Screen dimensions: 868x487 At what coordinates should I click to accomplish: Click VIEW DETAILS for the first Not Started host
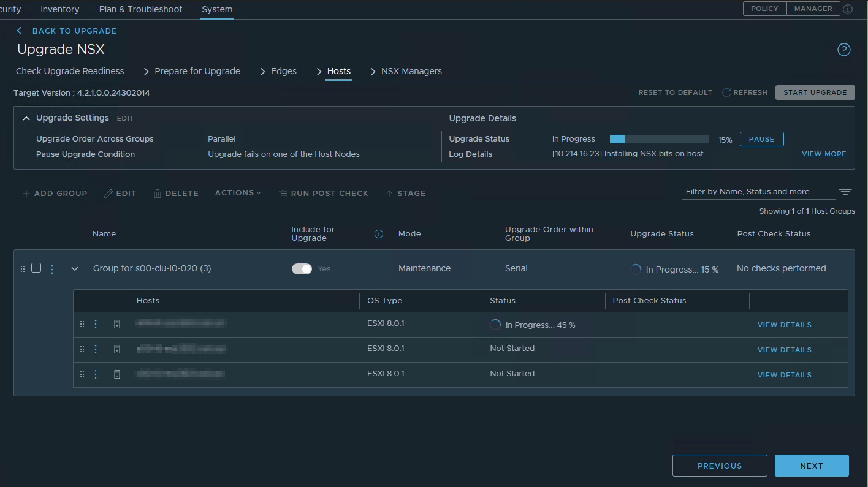coord(785,350)
